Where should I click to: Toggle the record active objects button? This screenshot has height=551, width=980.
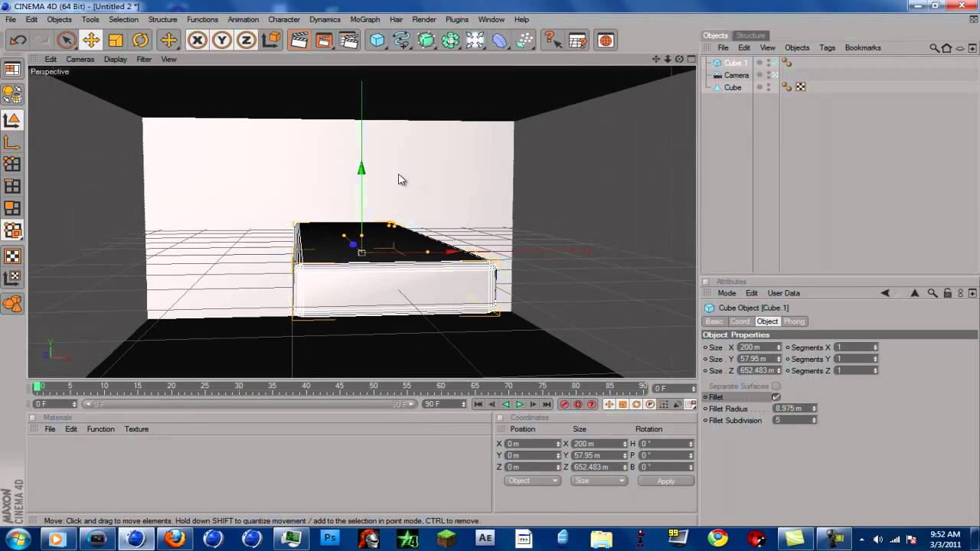pyautogui.click(x=564, y=404)
